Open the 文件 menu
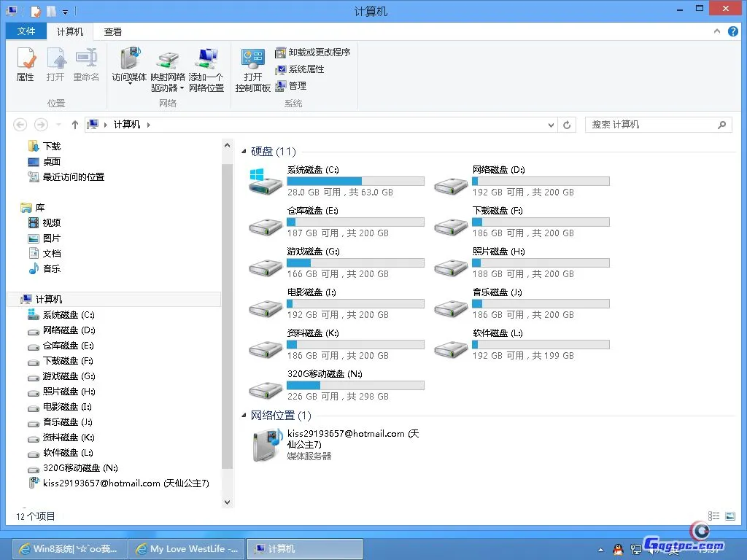 [x=26, y=31]
